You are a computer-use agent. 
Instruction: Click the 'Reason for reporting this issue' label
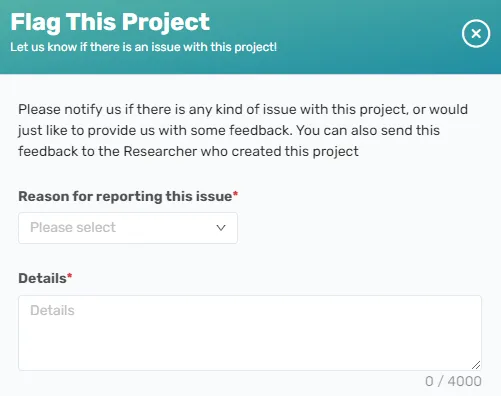[125, 196]
